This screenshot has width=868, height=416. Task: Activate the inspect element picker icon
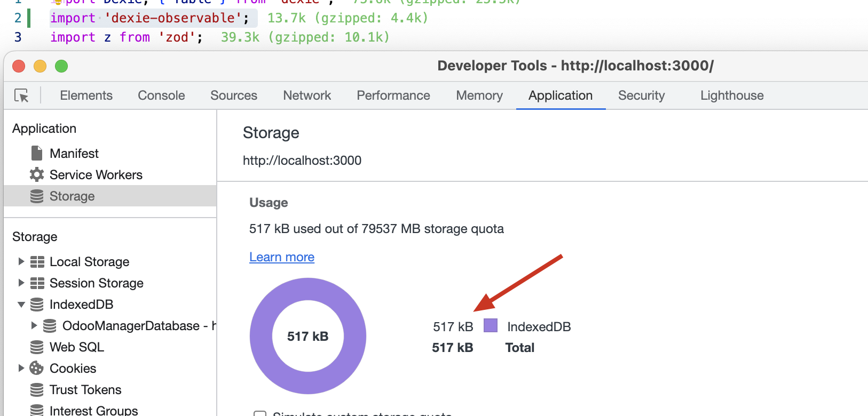[21, 95]
